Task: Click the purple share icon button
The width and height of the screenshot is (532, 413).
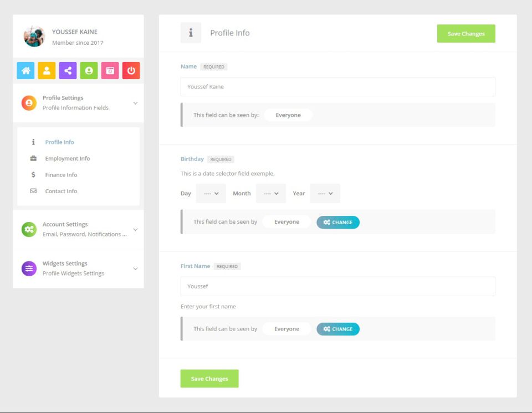Action: coord(68,70)
